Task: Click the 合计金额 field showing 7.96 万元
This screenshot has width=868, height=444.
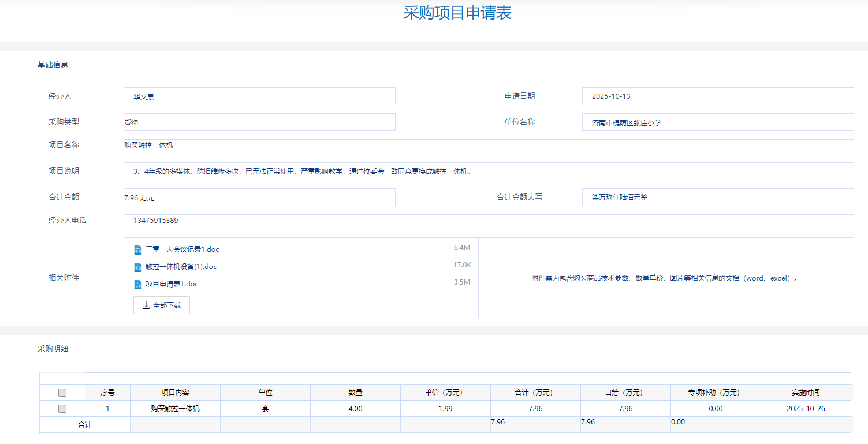Action: [x=259, y=197]
